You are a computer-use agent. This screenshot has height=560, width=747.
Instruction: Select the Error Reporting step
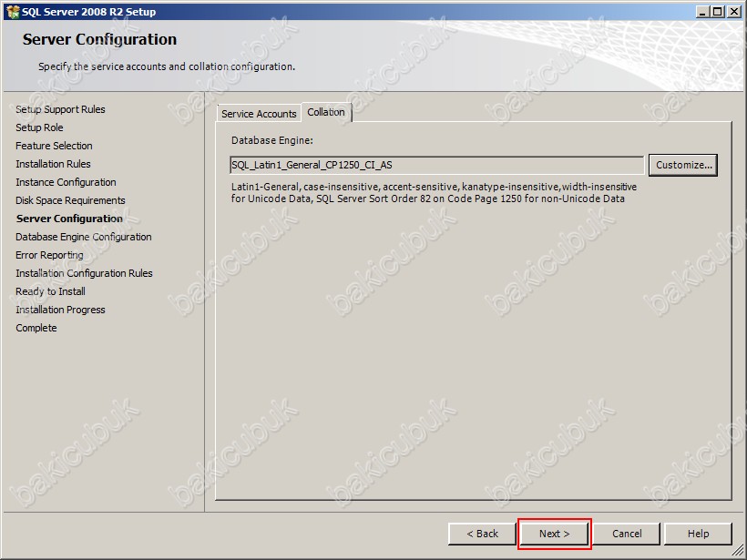pos(49,255)
